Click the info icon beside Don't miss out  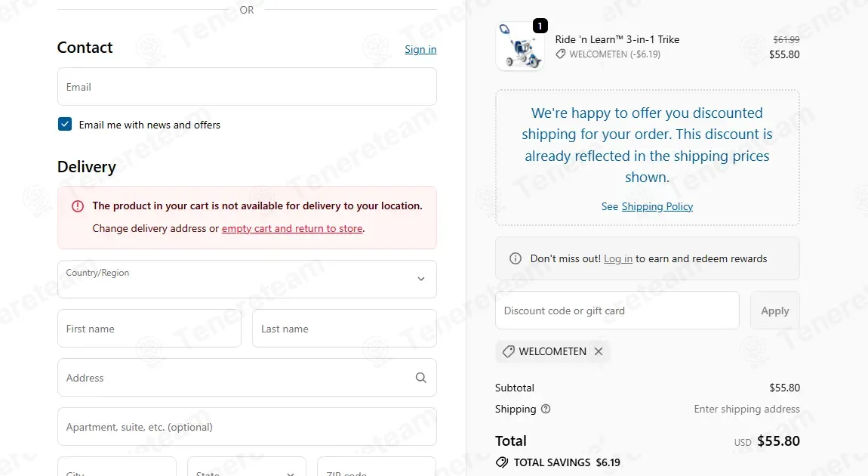(x=516, y=258)
